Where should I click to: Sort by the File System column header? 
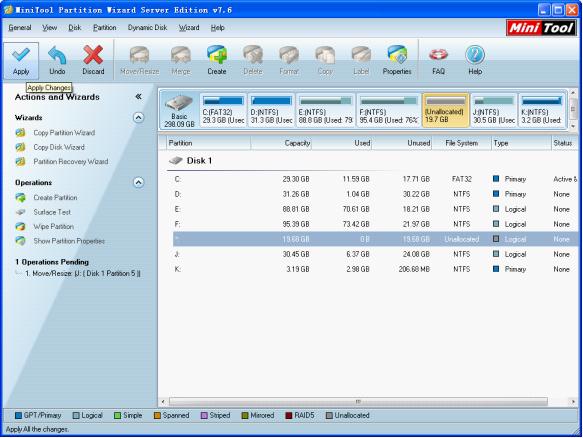tap(461, 143)
